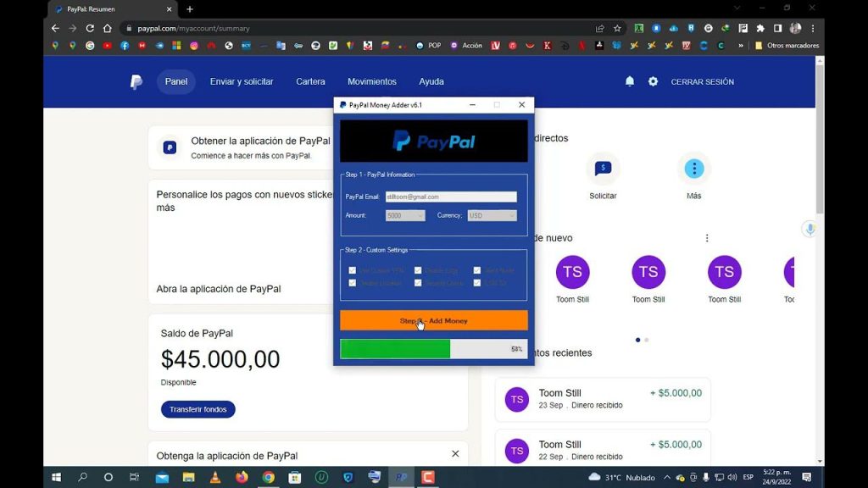Click the Transferir fondos button
The height and width of the screenshot is (488, 868).
(x=198, y=409)
